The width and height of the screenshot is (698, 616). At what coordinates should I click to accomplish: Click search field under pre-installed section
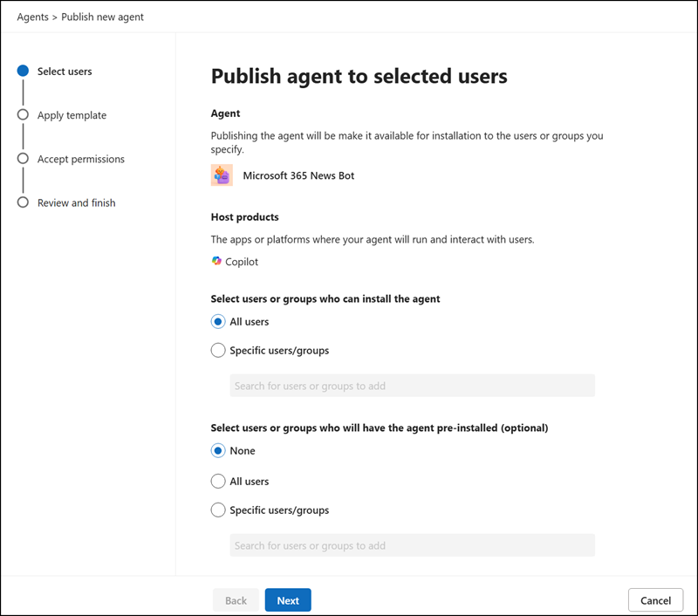(x=412, y=545)
